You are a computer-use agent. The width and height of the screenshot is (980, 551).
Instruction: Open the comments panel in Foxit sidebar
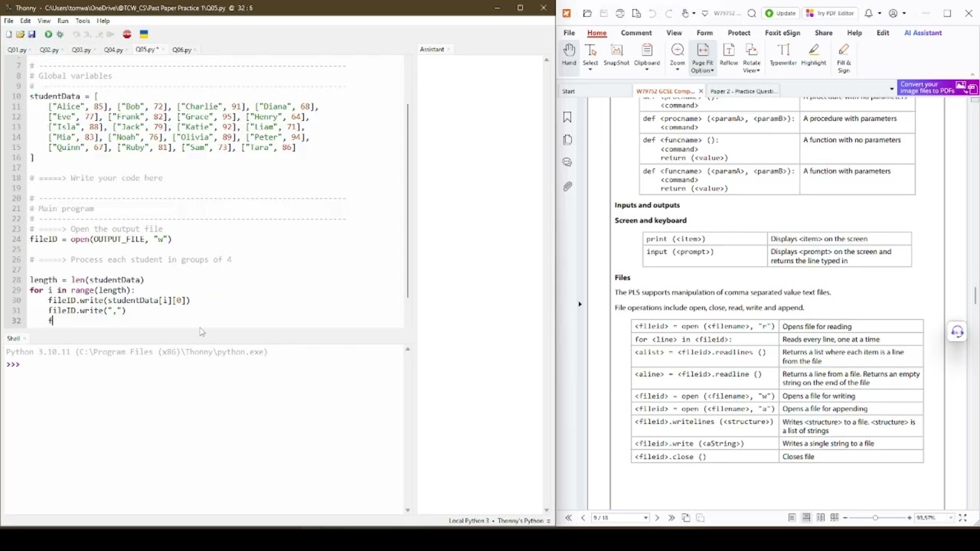click(567, 162)
